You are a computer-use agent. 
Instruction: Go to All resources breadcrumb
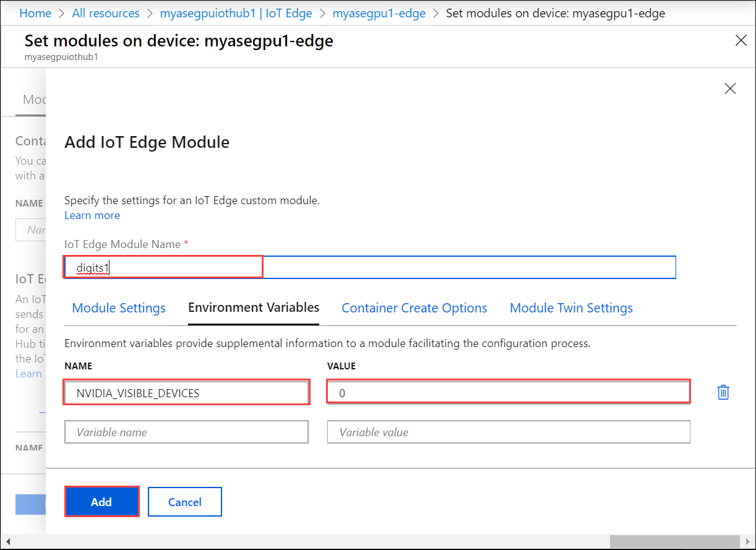click(105, 12)
